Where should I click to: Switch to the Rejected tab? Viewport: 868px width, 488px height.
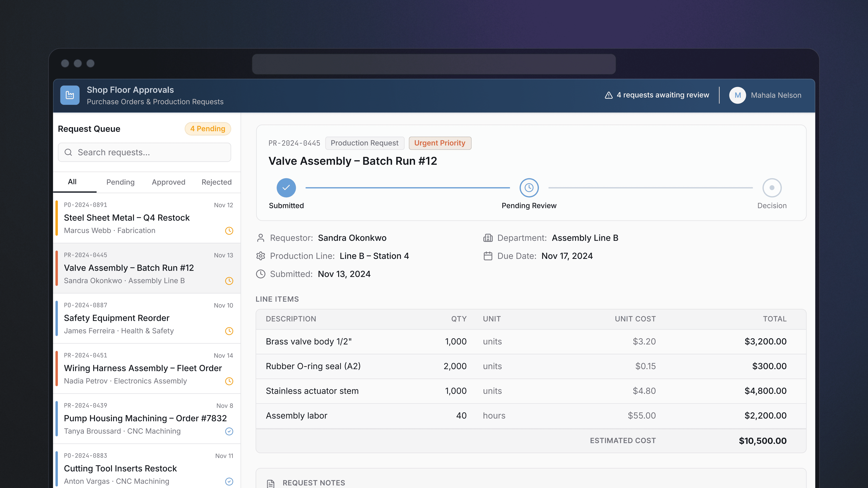217,182
